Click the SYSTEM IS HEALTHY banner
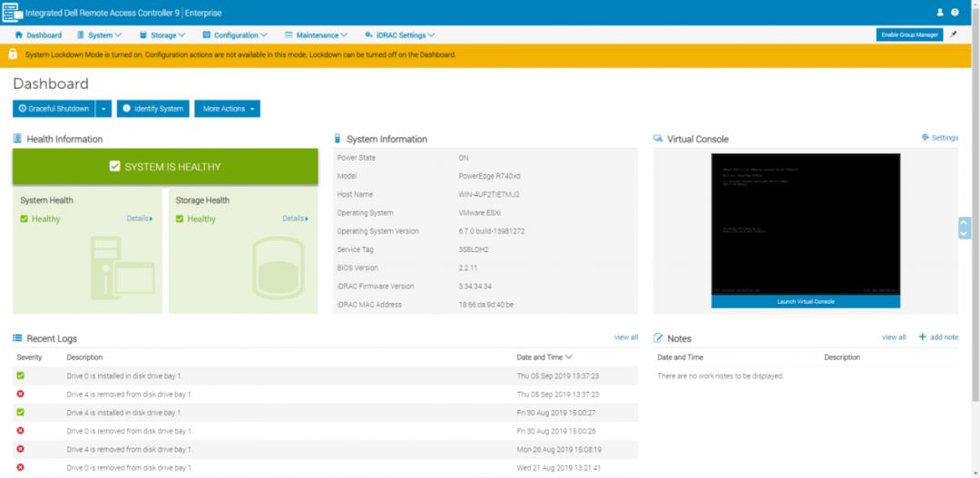Image resolution: width=980 pixels, height=478 pixels. (165, 166)
